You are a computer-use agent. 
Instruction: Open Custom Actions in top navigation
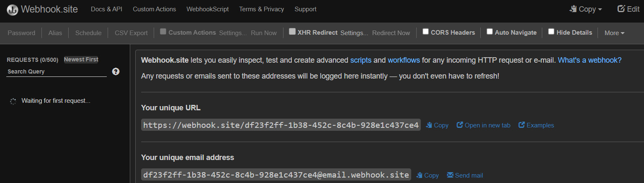coord(155,9)
